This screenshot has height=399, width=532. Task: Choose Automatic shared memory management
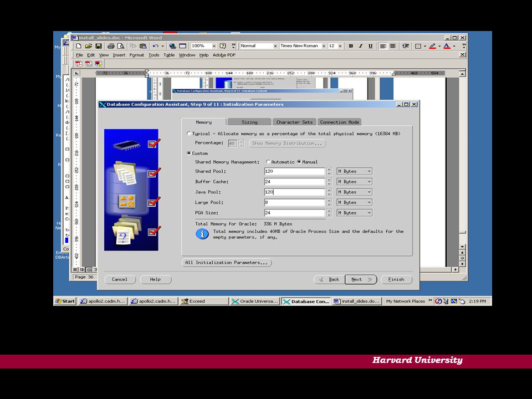click(x=268, y=162)
